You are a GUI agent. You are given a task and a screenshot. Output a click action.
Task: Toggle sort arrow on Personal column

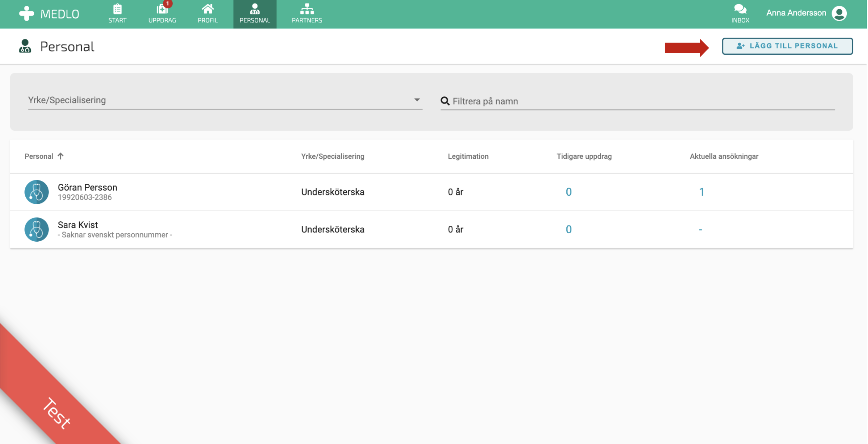[60, 156]
